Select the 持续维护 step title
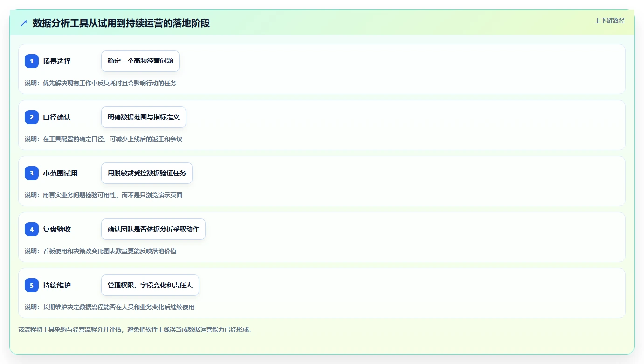Screen dimensions: 644x364 pyautogui.click(x=57, y=285)
